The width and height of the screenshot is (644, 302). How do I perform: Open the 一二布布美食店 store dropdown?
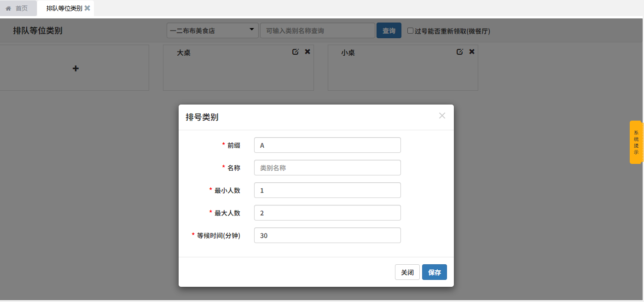(212, 31)
